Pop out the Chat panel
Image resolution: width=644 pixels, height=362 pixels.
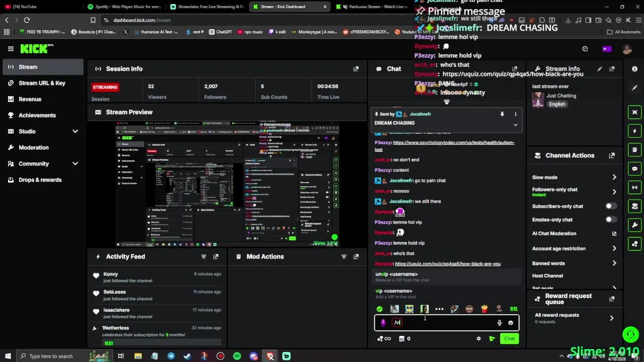point(514,69)
